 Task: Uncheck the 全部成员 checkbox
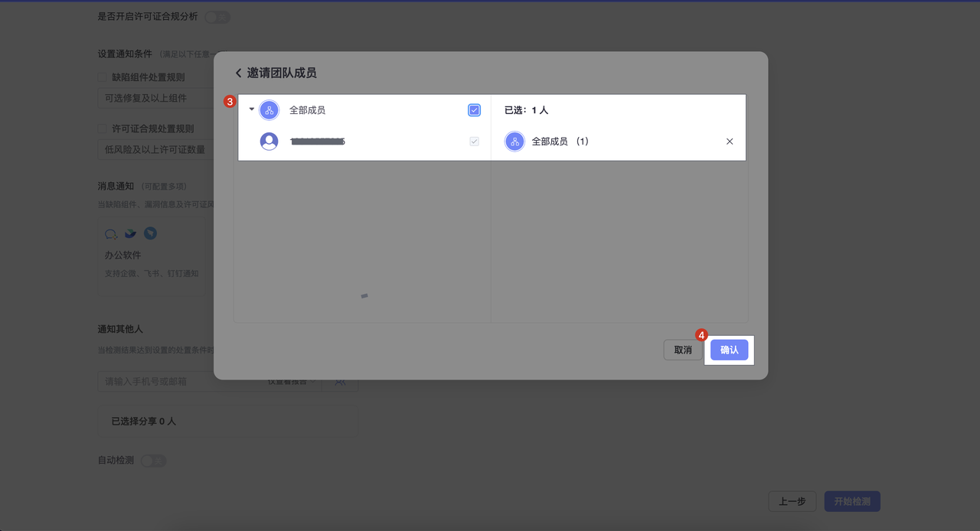[474, 110]
